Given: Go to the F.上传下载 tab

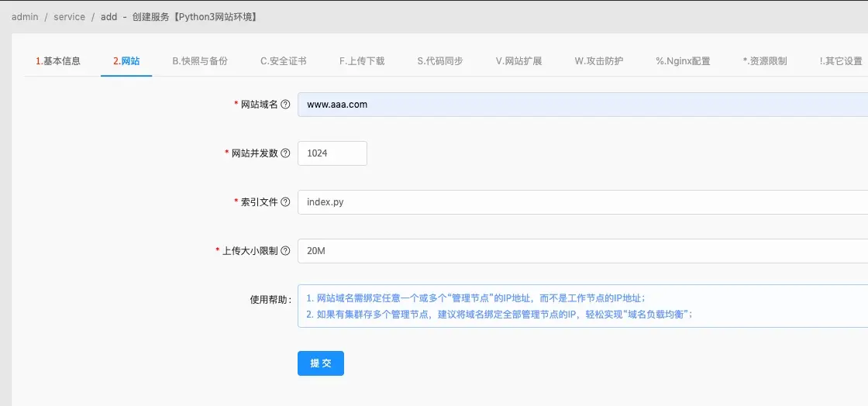Looking at the screenshot, I should click(361, 61).
